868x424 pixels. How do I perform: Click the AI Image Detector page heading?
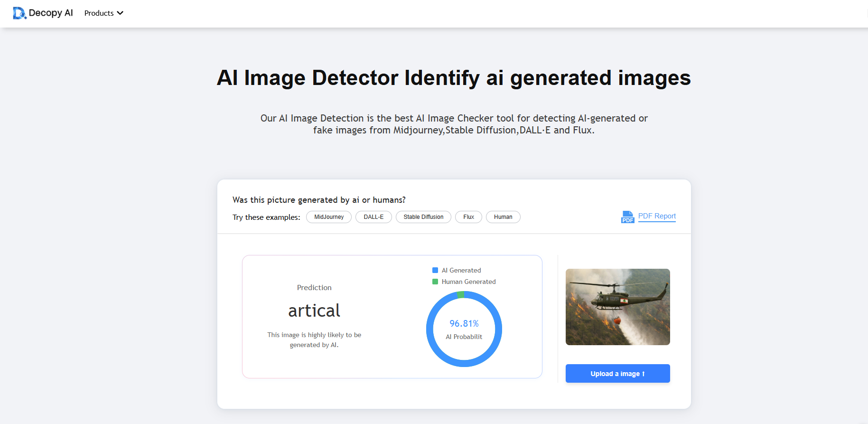click(454, 78)
